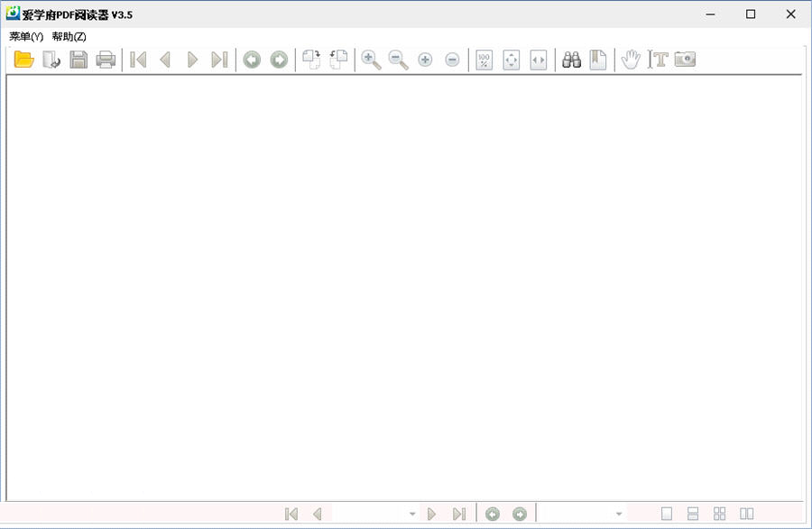Expand the zoom level dropdown in bottom bar
The image size is (812, 529).
[619, 514]
